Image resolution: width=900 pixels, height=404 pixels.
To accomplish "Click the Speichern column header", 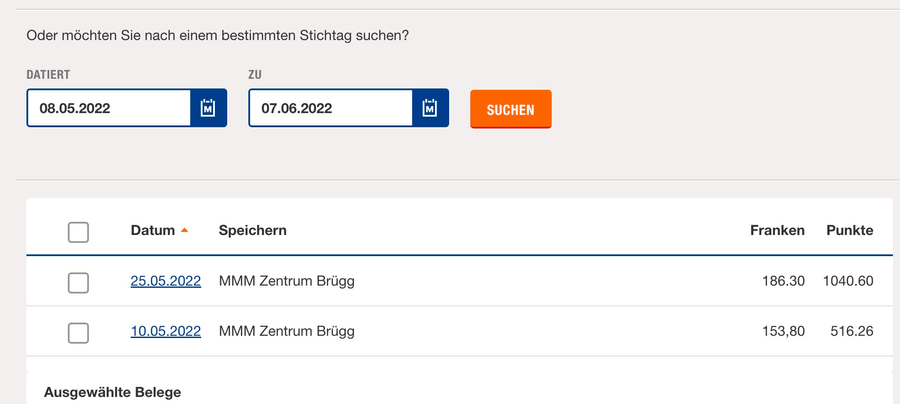I will click(x=253, y=230).
